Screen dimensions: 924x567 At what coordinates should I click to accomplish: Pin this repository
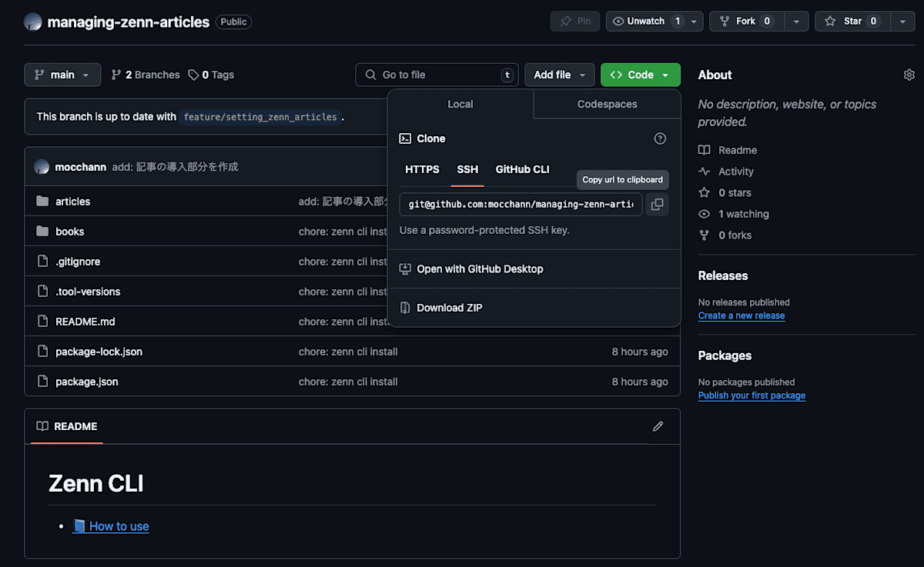575,22
